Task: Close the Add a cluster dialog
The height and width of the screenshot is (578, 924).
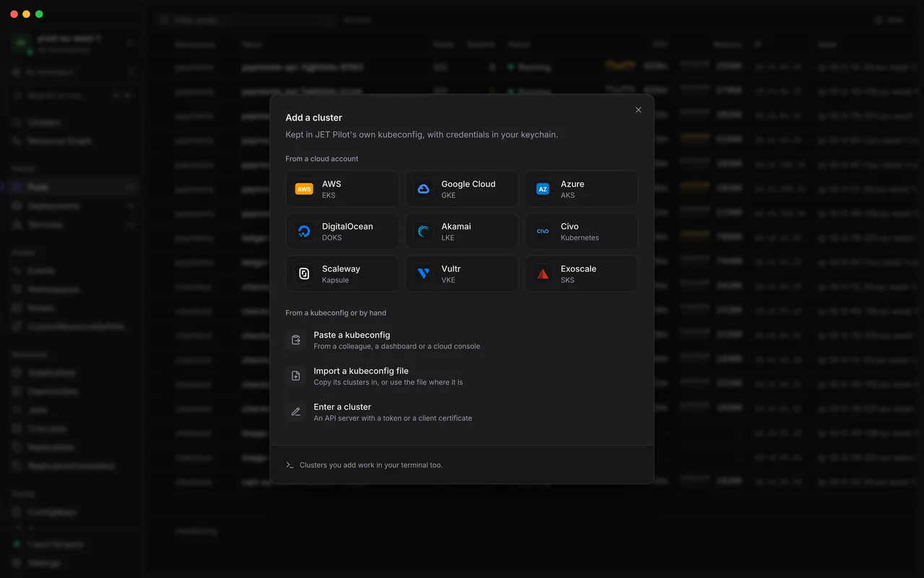Action: point(638,110)
